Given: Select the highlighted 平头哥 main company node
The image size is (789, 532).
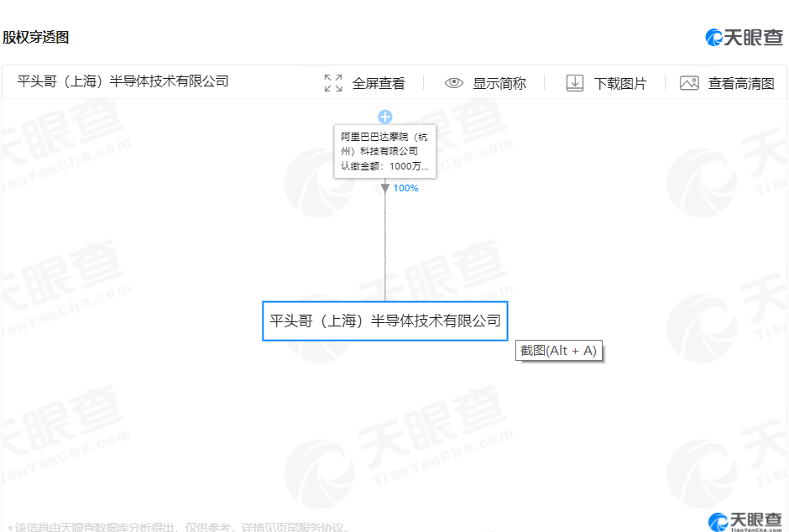Looking at the screenshot, I should coord(385,321).
